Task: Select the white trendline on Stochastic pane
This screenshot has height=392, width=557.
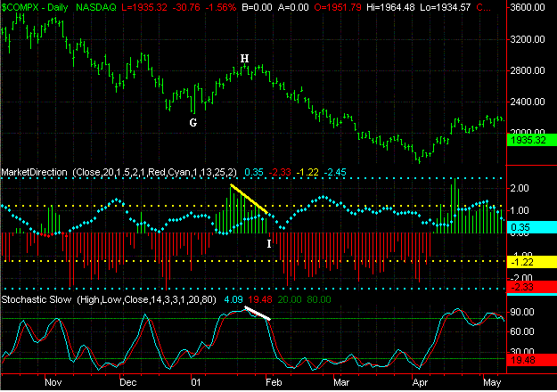Action: point(258,314)
